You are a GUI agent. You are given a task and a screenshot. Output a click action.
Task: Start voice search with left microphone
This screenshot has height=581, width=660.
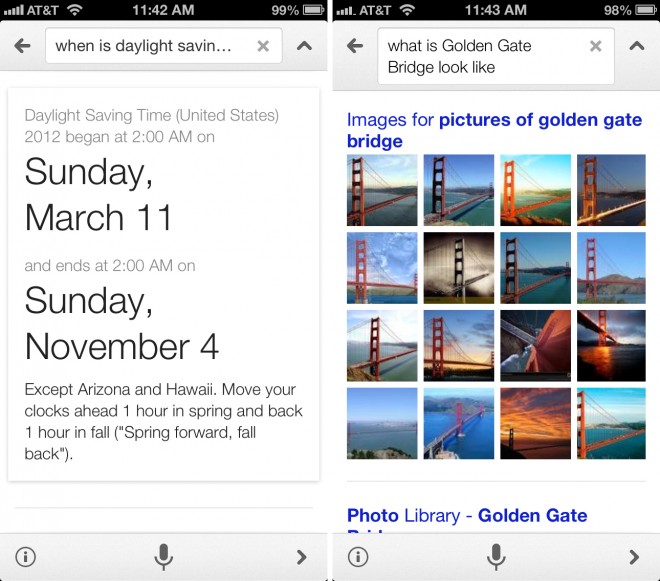click(x=163, y=557)
